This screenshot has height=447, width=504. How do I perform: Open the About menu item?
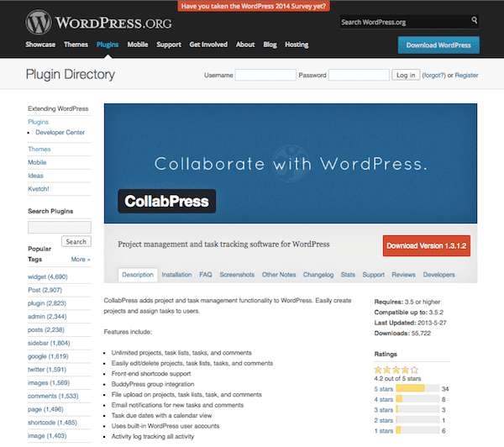(x=245, y=45)
